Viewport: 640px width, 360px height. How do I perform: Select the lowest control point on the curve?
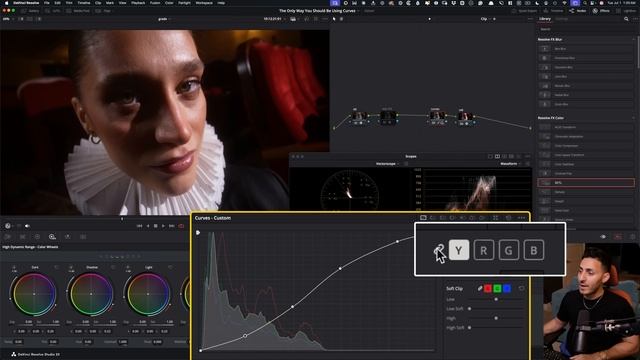pos(200,350)
